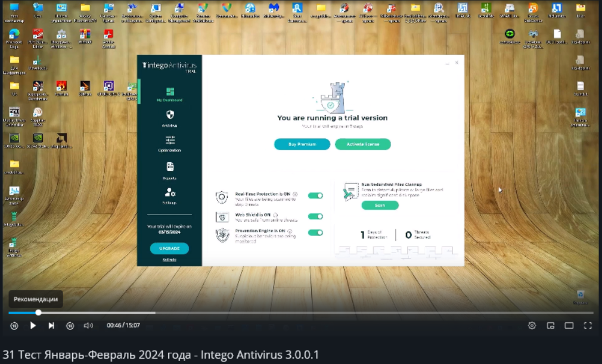Click the 'You are running a trial version' heading
Screen dimensions: 602x364
333,118
